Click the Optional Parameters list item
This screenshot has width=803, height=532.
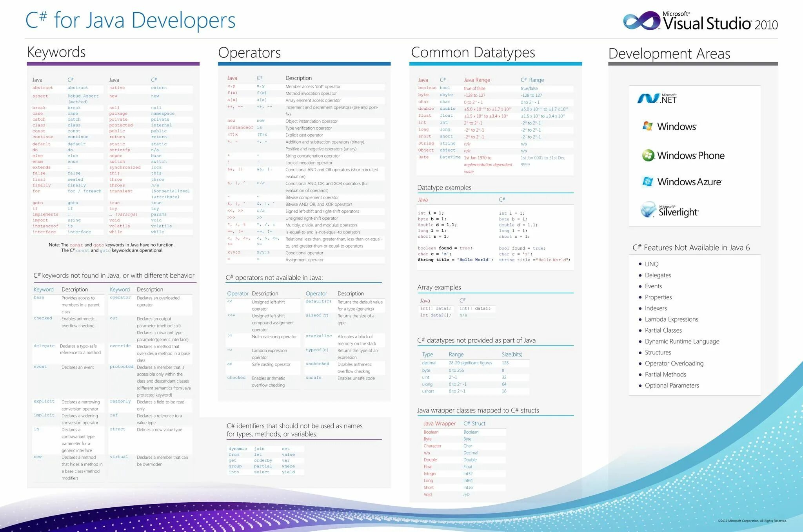672,385
